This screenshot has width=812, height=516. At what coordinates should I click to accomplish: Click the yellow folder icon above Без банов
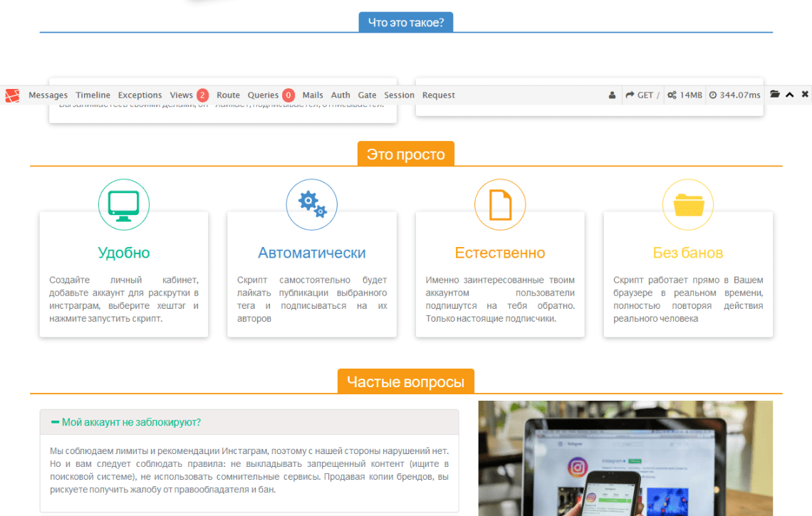(687, 204)
